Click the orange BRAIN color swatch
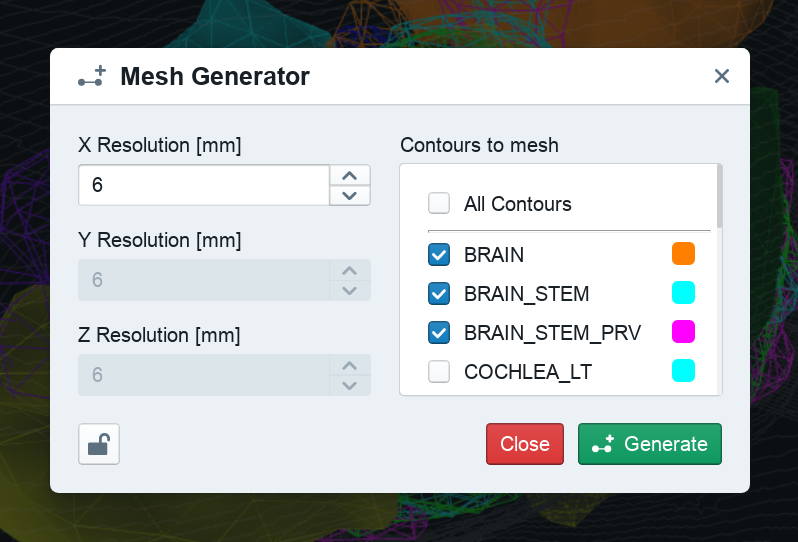798x542 pixels. [x=683, y=253]
